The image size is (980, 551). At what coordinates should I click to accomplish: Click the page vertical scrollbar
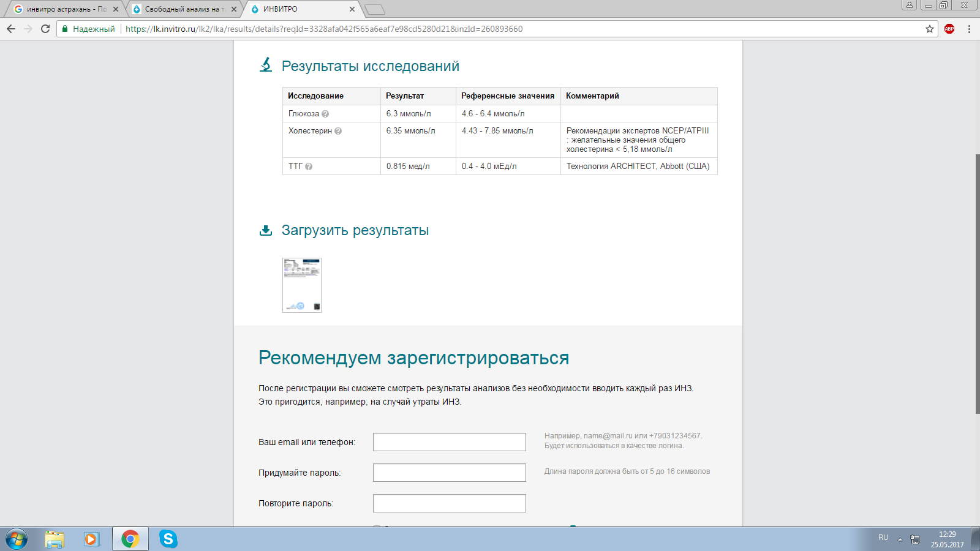977,282
